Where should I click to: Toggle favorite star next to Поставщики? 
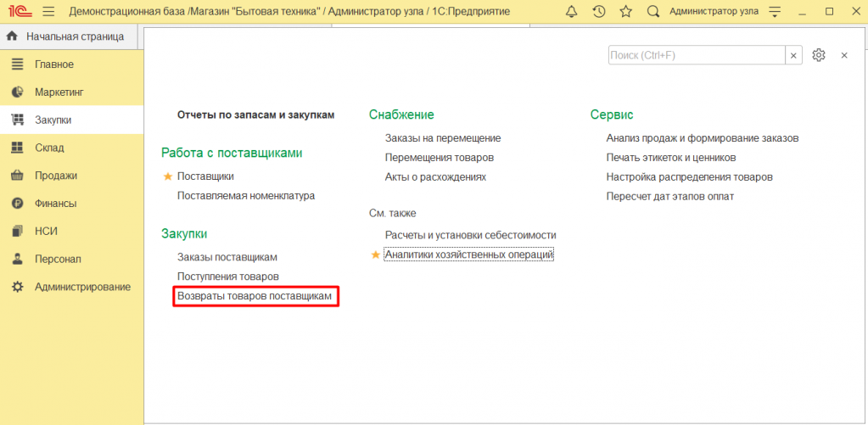coord(167,176)
